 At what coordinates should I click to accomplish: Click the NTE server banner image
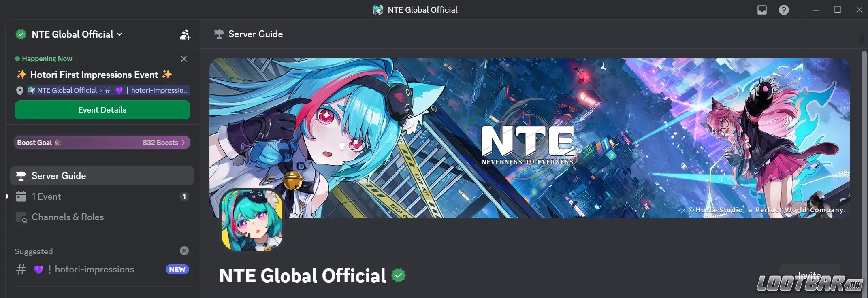529,138
